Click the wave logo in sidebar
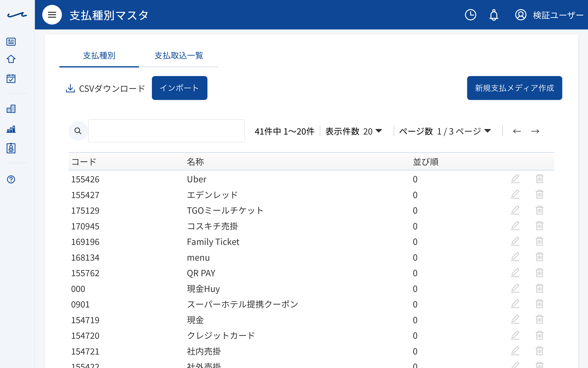The image size is (588, 368). coord(17,15)
